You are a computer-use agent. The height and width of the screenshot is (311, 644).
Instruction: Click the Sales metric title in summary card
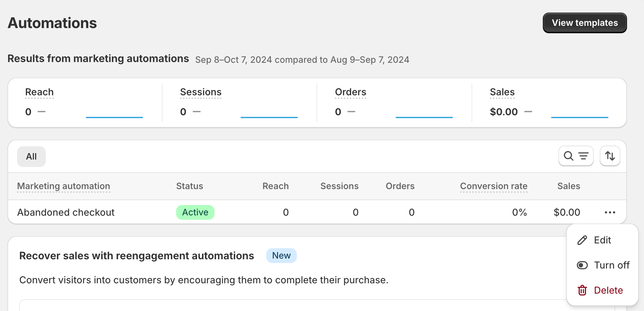pyautogui.click(x=502, y=92)
